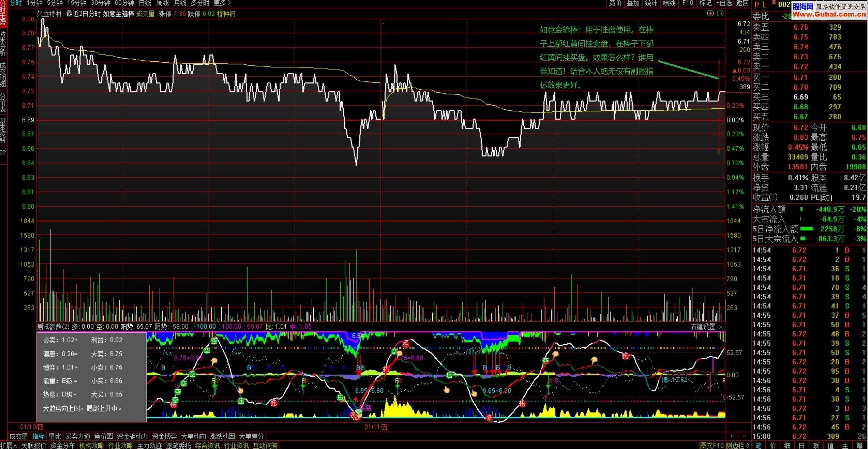Select the 笔 tick tab
The width and height of the screenshot is (868, 449).
coord(758,445)
